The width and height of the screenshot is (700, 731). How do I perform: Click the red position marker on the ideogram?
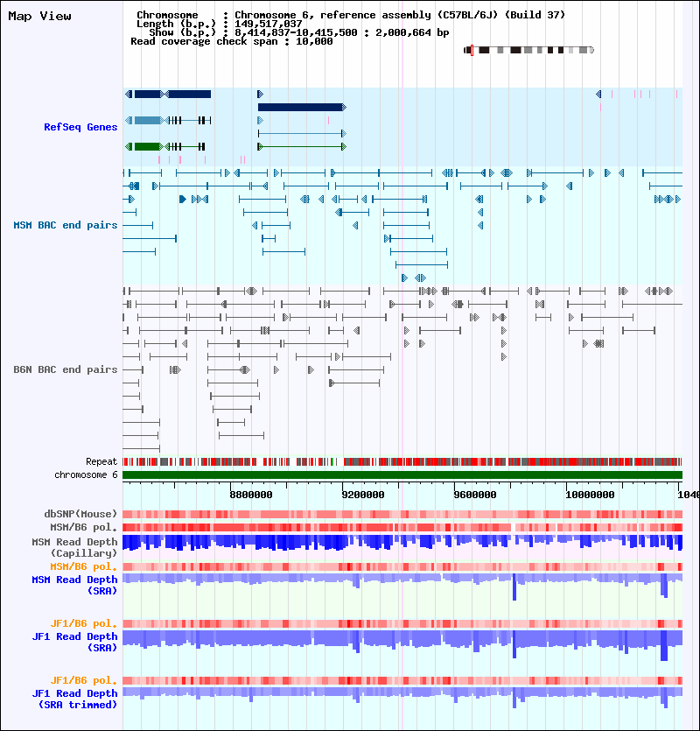pyautogui.click(x=472, y=50)
